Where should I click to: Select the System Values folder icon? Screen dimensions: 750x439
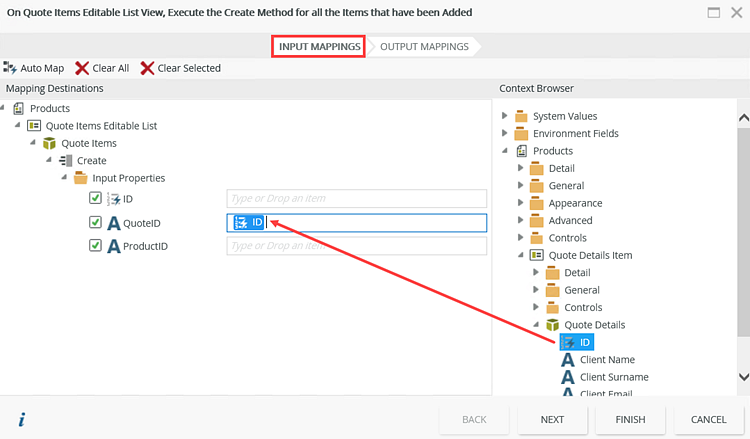click(521, 116)
